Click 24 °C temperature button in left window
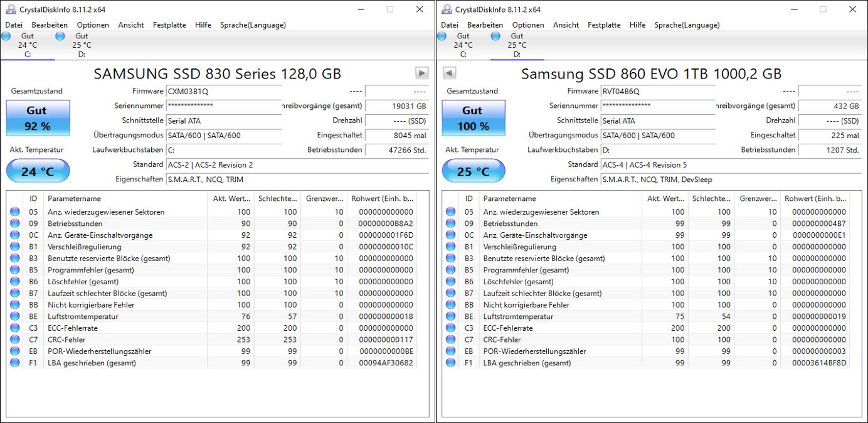This screenshot has width=868, height=423. (x=38, y=171)
